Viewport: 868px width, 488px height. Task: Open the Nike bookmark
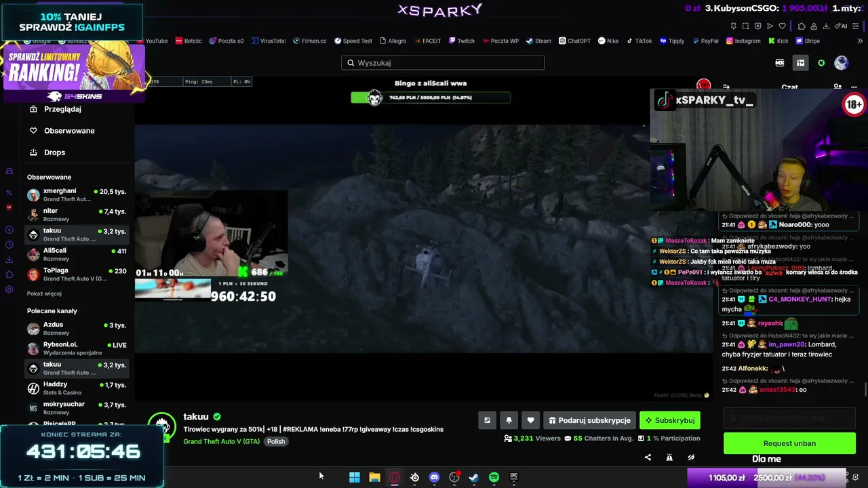pyautogui.click(x=608, y=41)
